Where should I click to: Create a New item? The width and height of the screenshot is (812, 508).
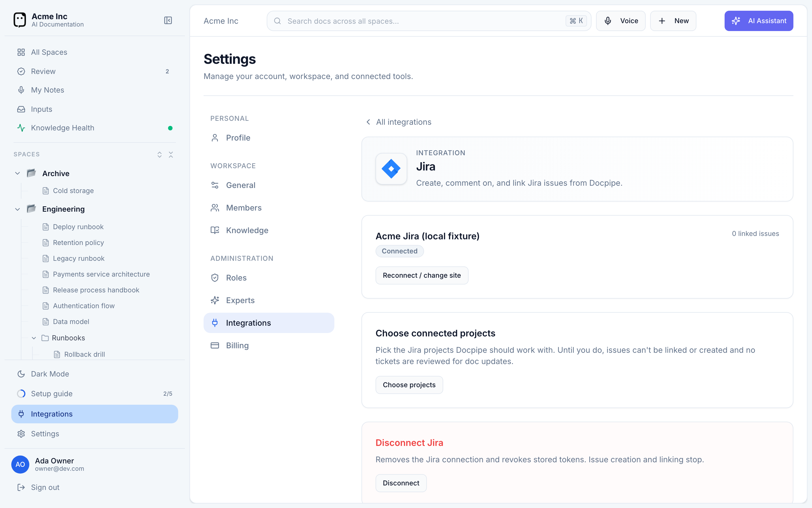click(x=673, y=21)
